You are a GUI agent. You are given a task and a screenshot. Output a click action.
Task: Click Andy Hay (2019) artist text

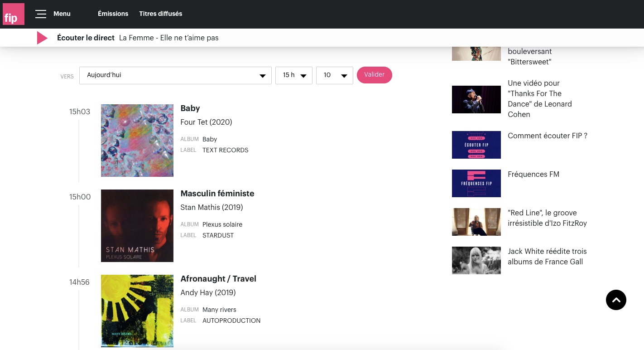point(208,292)
